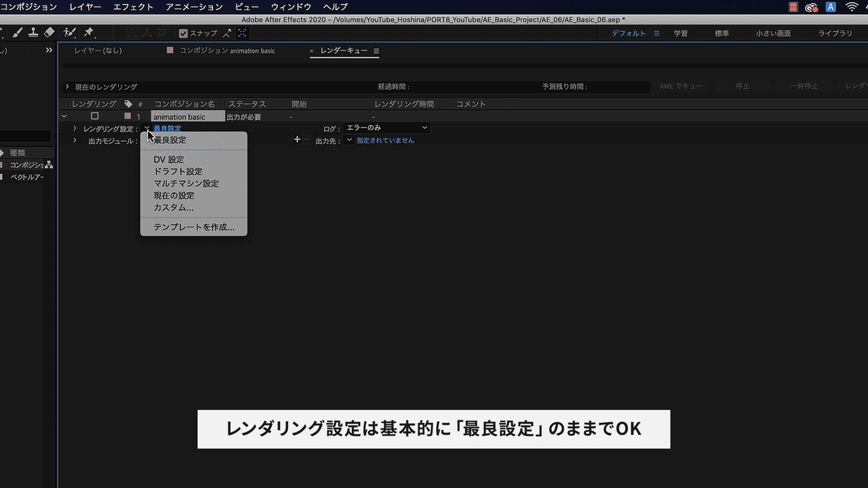This screenshot has height=488, width=868.
Task: Open the レンダリング設定 template dropdown arrow
Action: click(x=147, y=128)
